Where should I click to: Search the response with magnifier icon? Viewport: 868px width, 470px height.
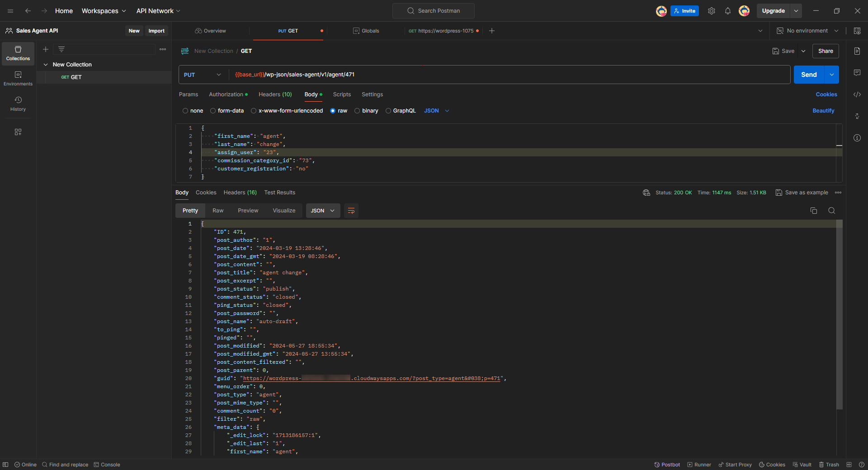(832, 211)
